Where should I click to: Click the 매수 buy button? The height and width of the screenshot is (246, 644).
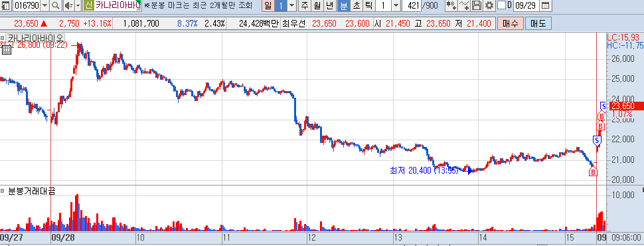[511, 23]
